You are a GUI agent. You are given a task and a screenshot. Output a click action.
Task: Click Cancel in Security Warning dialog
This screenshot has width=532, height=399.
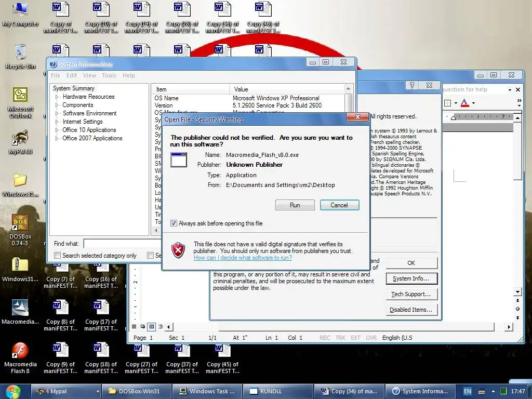(x=339, y=205)
